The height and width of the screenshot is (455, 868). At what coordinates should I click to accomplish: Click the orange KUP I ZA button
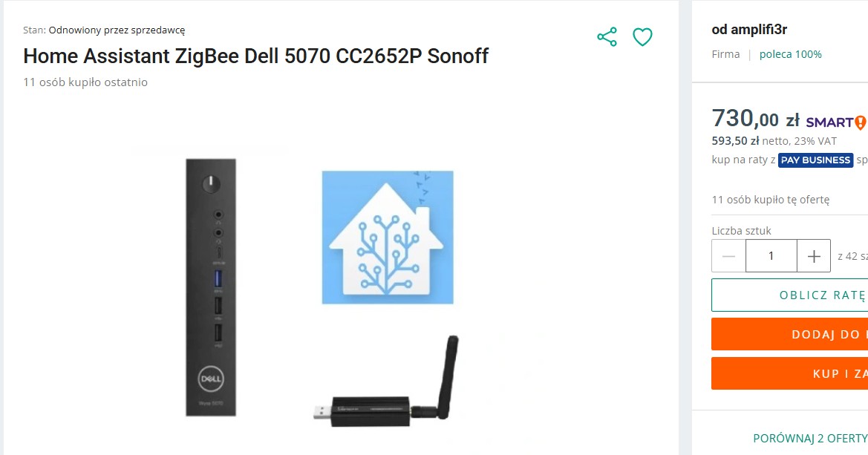click(x=790, y=373)
